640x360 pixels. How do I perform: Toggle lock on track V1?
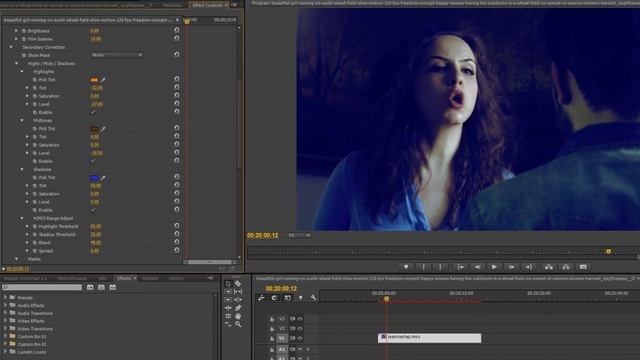point(272,338)
